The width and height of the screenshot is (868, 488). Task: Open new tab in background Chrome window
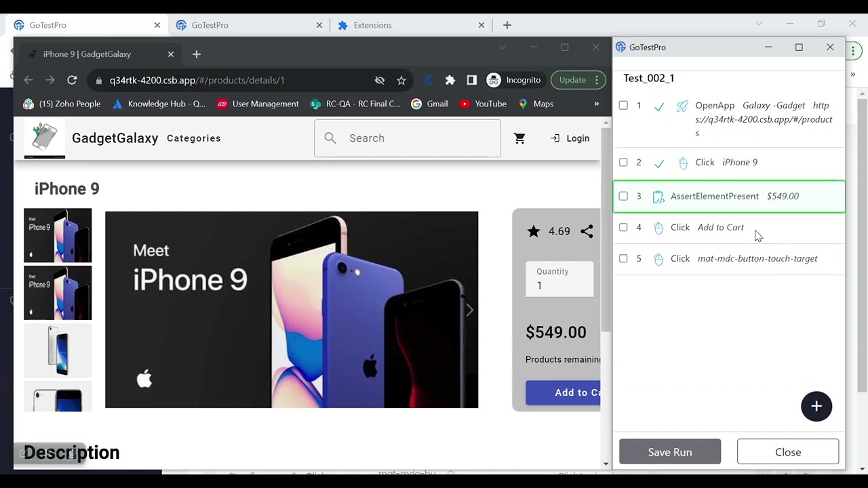[x=507, y=25]
